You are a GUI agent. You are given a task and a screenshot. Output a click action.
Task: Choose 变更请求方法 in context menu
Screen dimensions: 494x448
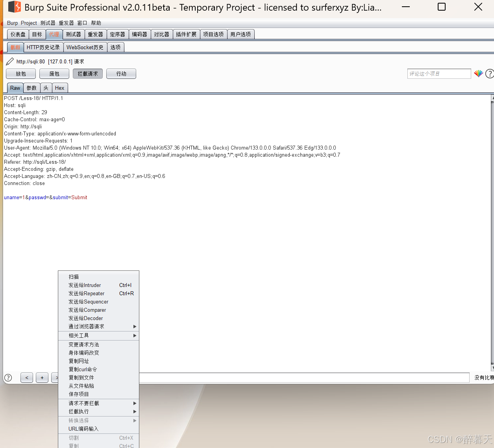click(98, 344)
